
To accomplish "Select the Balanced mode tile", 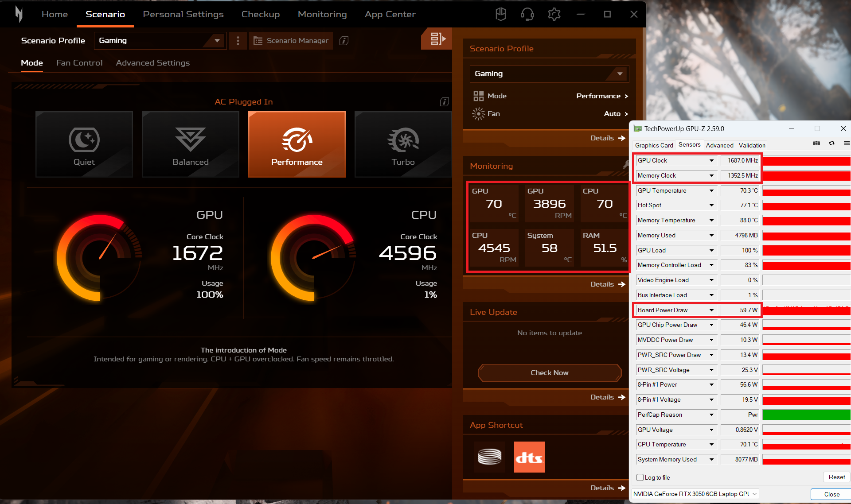I will point(191,144).
